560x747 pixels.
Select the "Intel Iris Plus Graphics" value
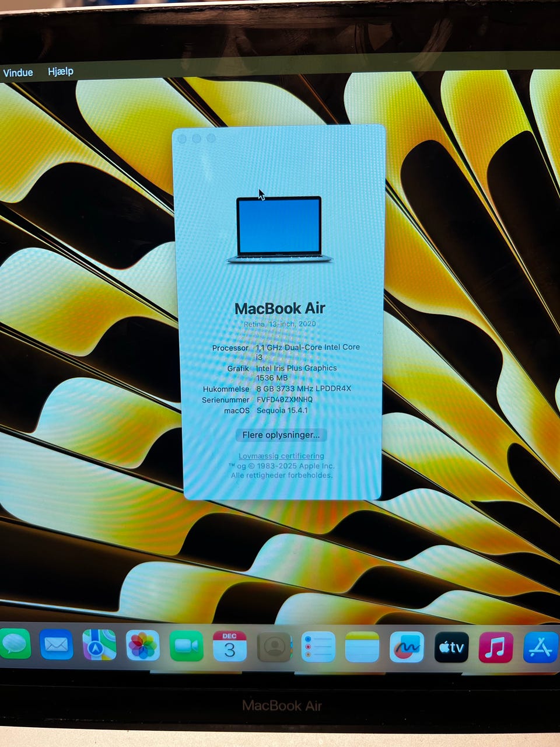tap(296, 368)
